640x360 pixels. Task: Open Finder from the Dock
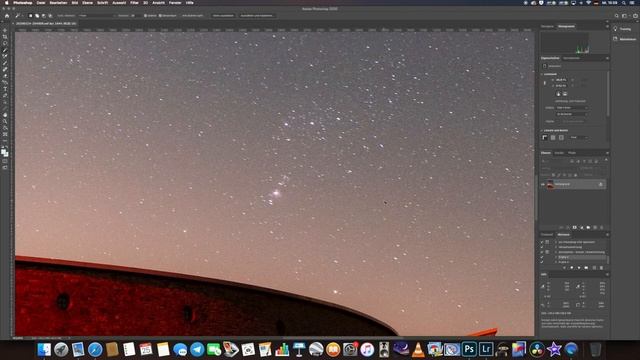pos(44,349)
